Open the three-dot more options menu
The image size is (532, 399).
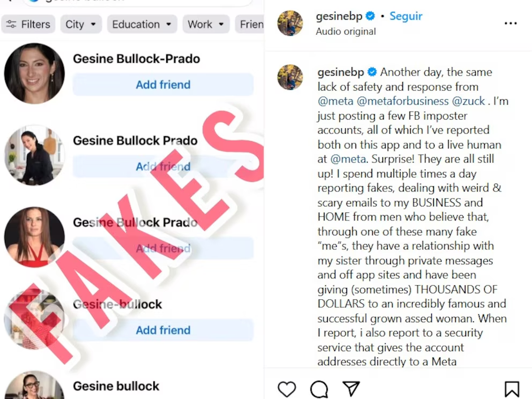tap(511, 24)
